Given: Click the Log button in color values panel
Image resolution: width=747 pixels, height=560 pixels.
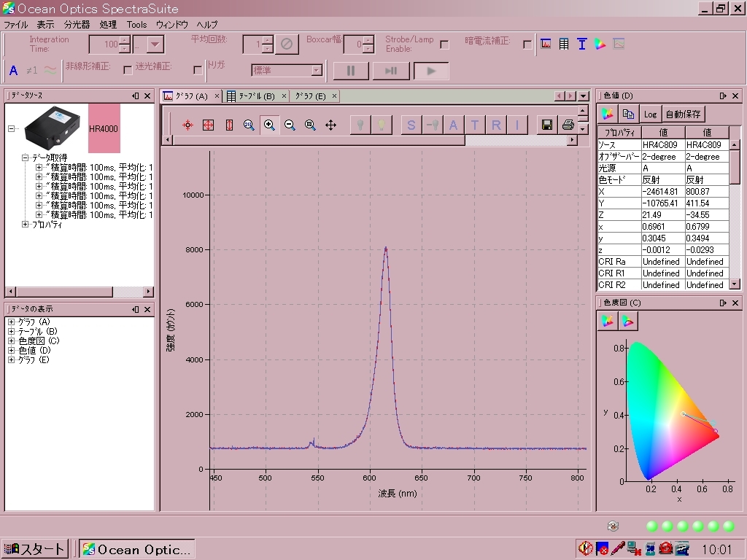Looking at the screenshot, I should [650, 114].
